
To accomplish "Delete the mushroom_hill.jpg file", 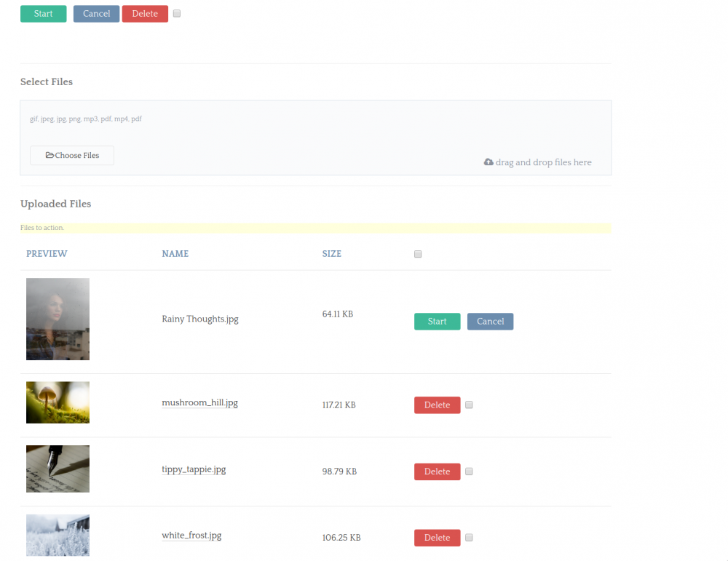I will click(x=437, y=405).
